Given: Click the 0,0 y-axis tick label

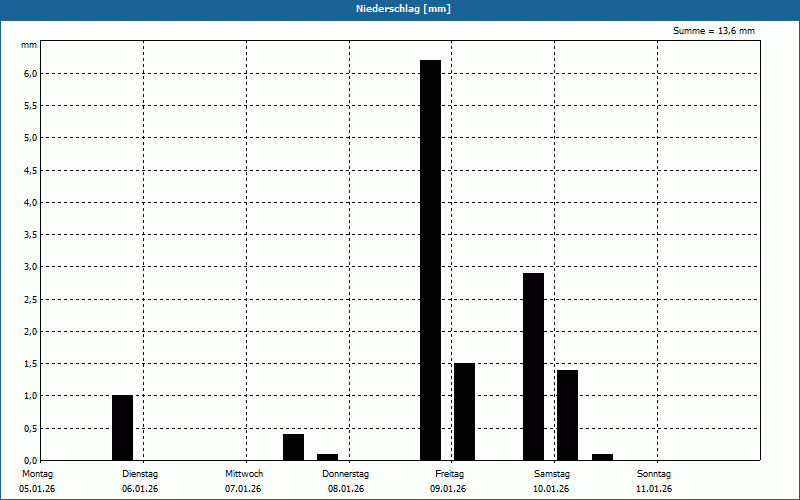Looking at the screenshot, I should (31, 461).
